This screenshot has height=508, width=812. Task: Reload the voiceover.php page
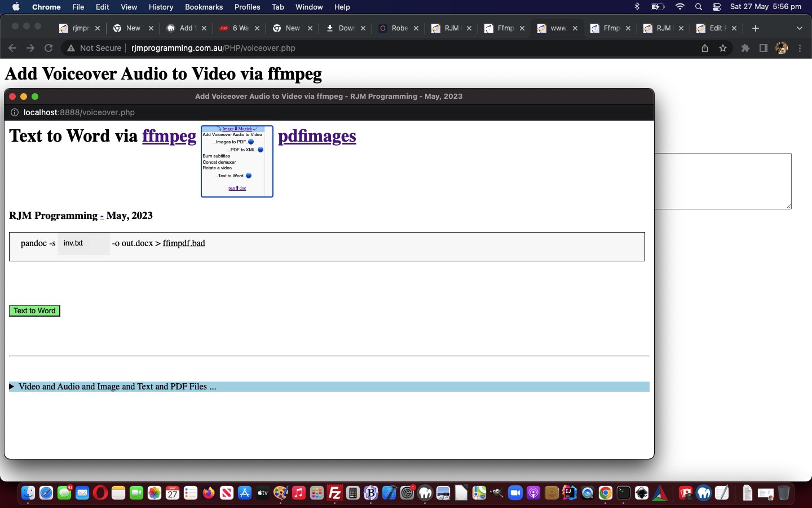tap(48, 48)
